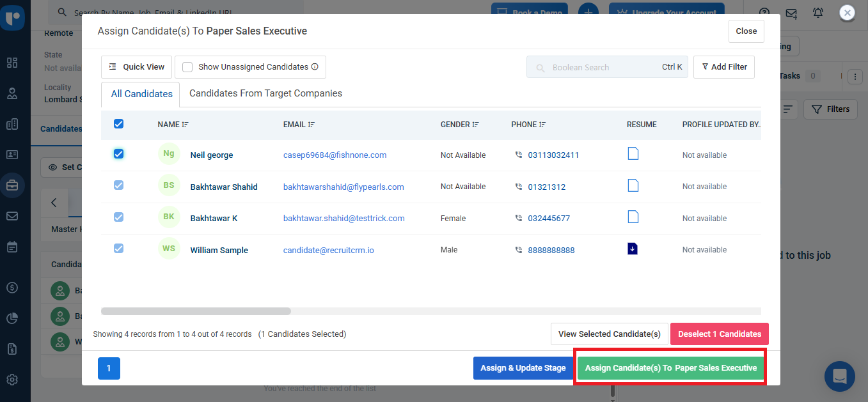Click the RESUME column header
The image size is (868, 402).
click(x=642, y=125)
